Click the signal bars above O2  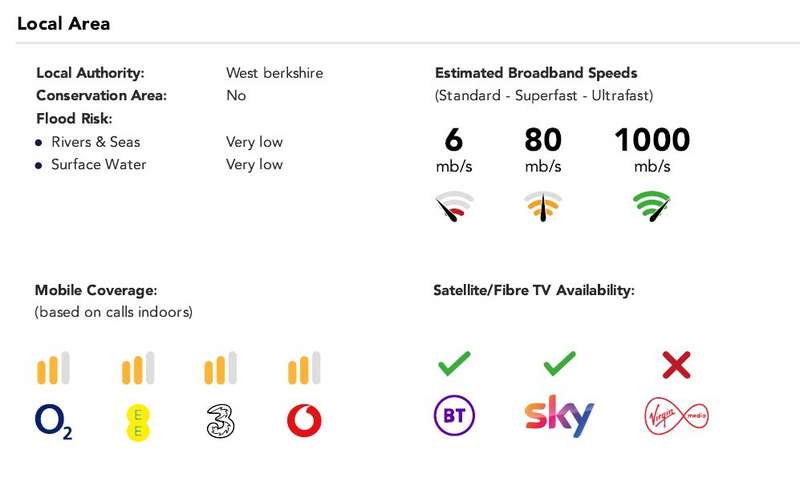click(x=53, y=368)
